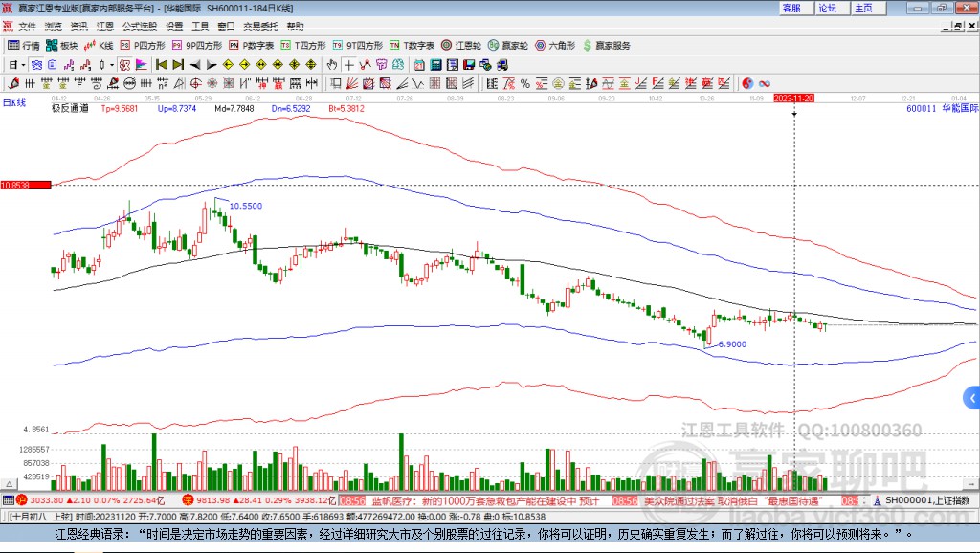
Task: Open the P数字表 tool
Action: click(252, 46)
